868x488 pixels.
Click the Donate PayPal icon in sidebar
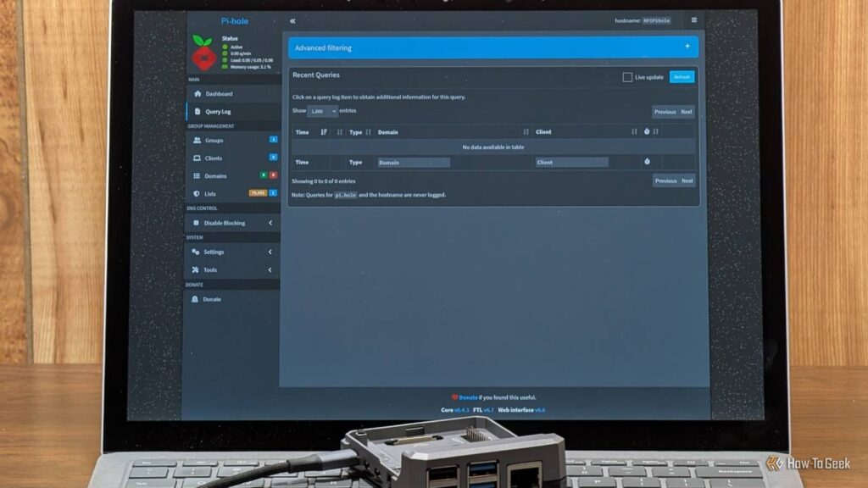[195, 299]
